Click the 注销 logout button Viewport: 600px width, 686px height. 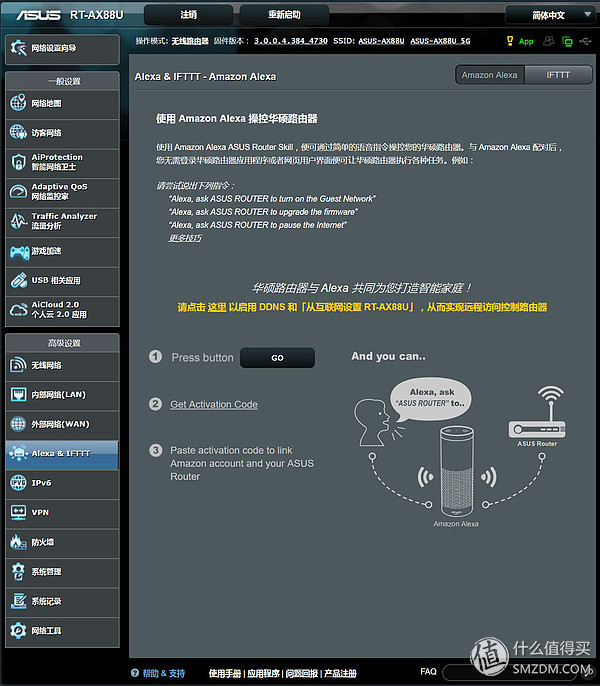point(189,15)
